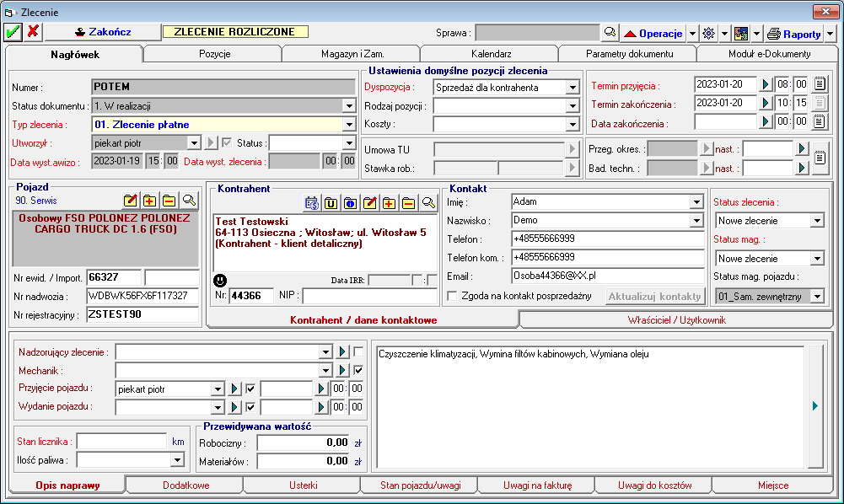
Task: Check the box in Nadzorujący zlecenie row
Action: pyautogui.click(x=358, y=351)
